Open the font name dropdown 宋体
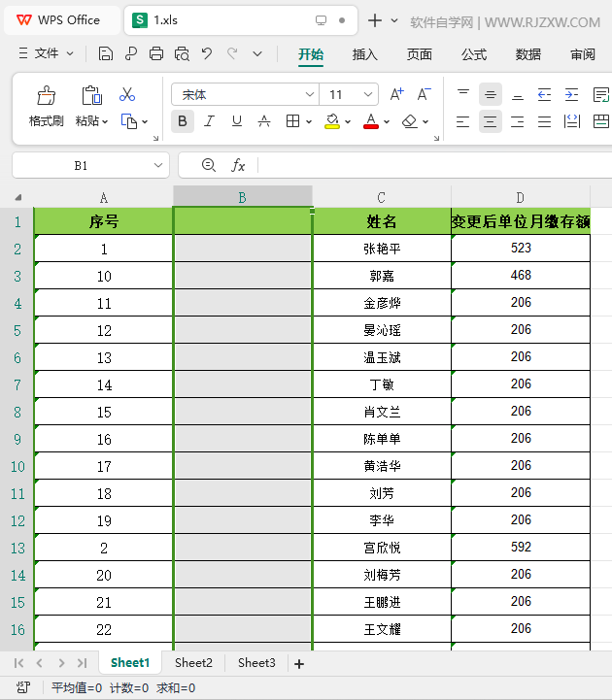Viewport: 612px width, 700px height. click(x=309, y=94)
